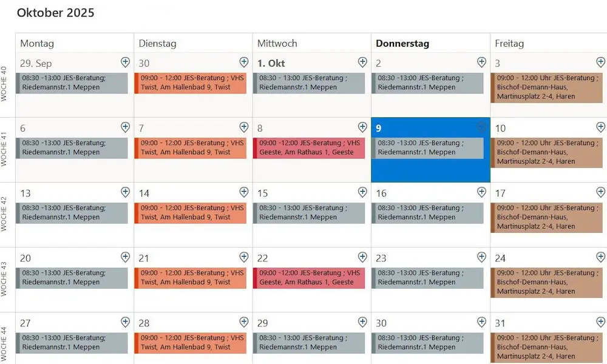Add an event on day 22 via plus icon
This screenshot has height=364, width=607.
tap(362, 257)
